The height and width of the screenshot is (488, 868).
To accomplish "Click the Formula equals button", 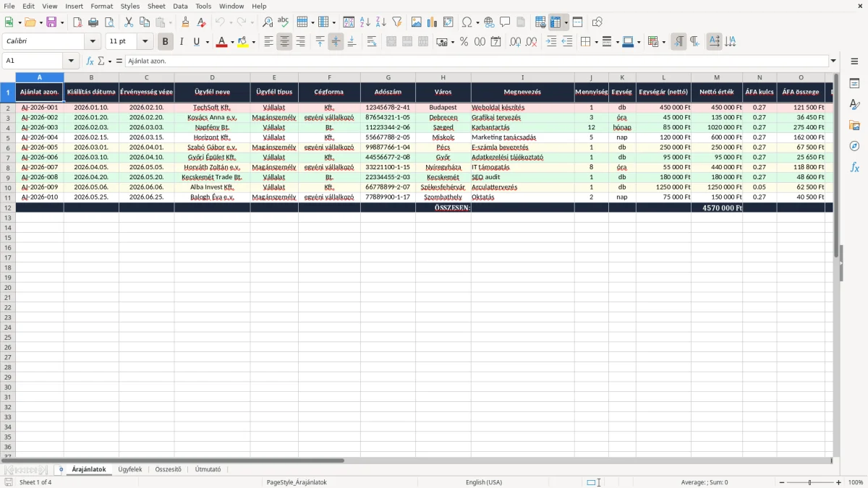I will click(119, 61).
